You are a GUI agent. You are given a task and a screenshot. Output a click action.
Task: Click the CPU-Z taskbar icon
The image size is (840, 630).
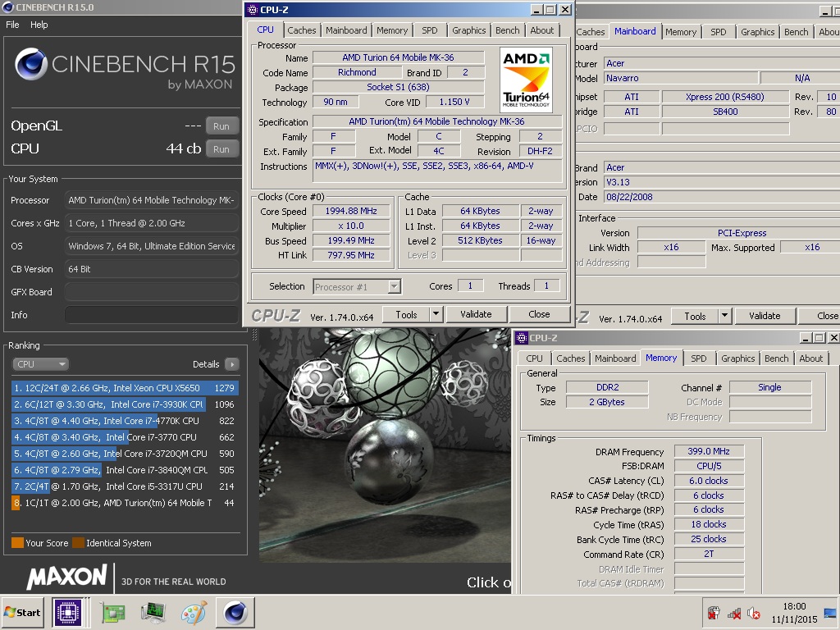click(68, 612)
